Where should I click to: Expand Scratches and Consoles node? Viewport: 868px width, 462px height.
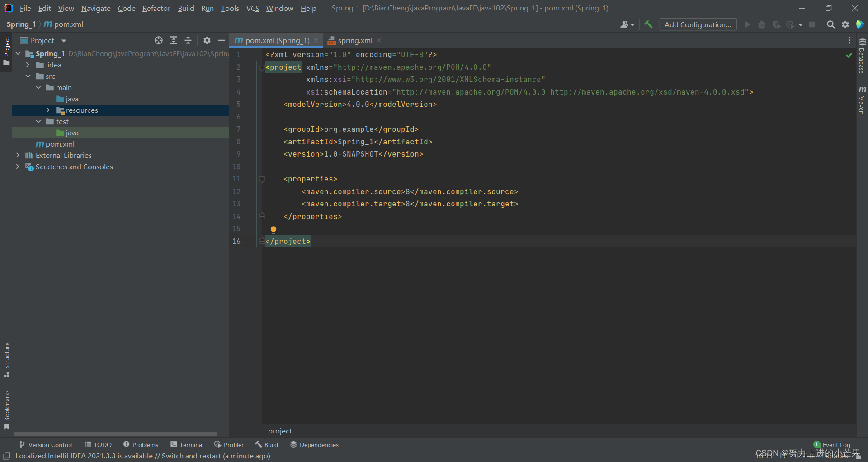[x=18, y=167]
